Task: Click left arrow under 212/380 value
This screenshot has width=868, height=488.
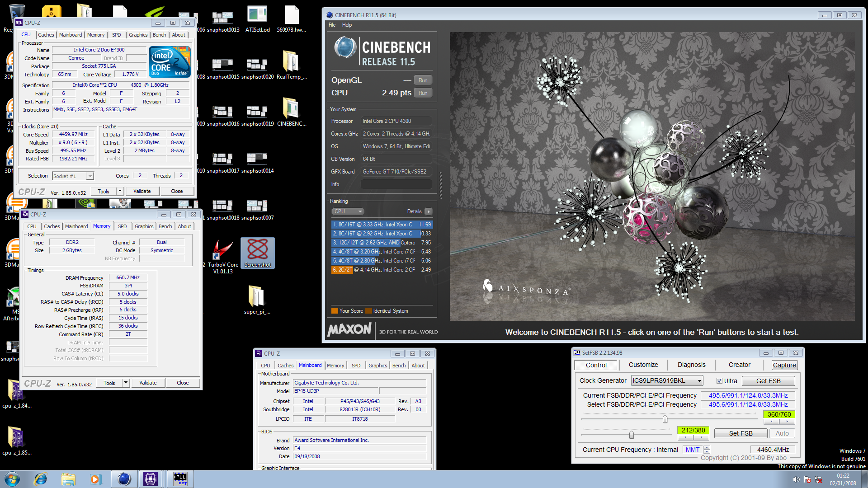Action: coord(686,437)
